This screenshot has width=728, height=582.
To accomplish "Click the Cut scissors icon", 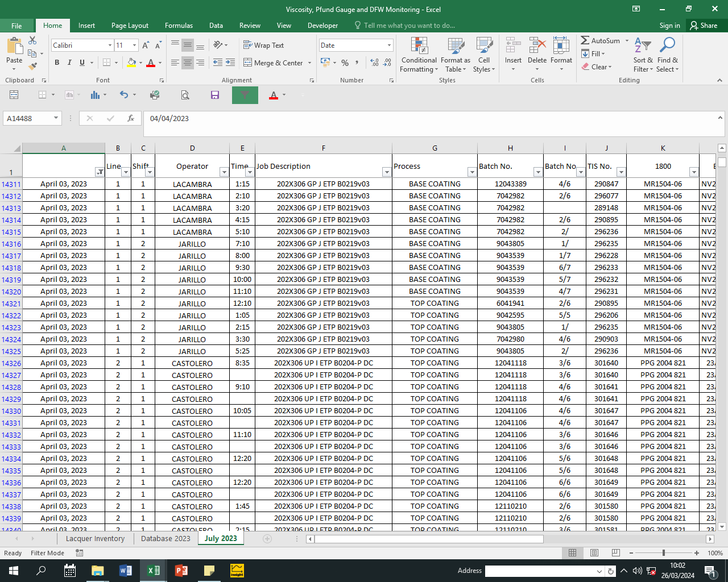I will [x=32, y=41].
